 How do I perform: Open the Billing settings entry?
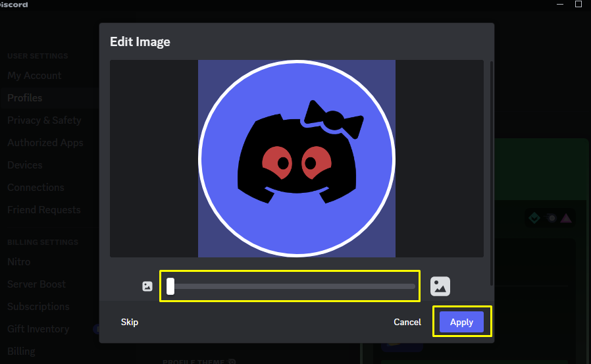[x=22, y=351]
